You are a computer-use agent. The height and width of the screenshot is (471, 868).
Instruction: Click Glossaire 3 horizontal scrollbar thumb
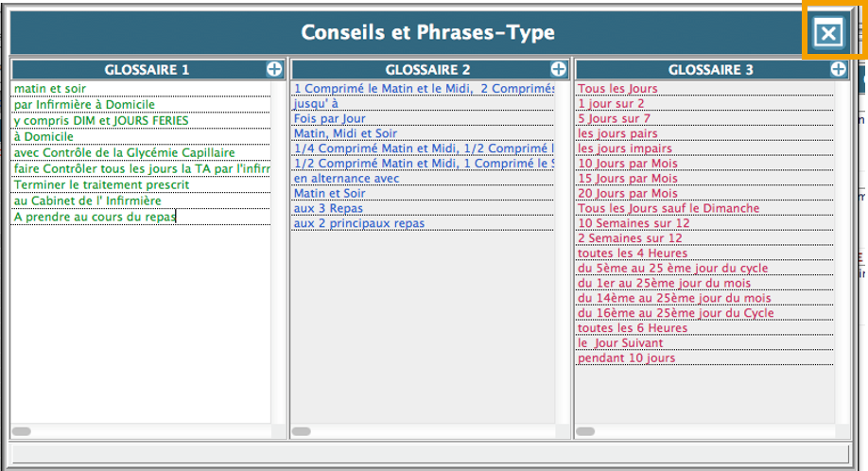tap(585, 431)
